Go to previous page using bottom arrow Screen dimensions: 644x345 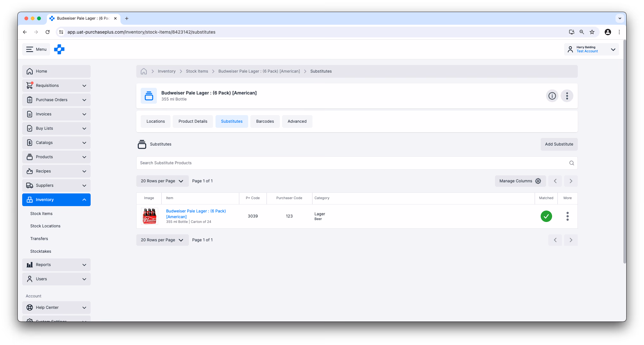pos(555,240)
